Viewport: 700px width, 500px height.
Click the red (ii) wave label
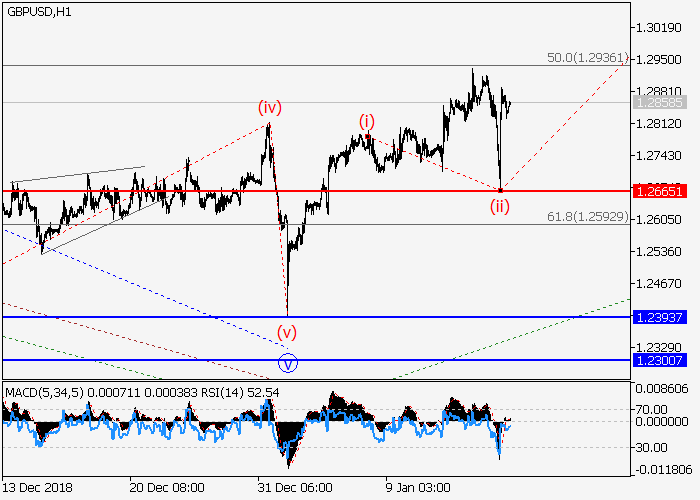499,207
